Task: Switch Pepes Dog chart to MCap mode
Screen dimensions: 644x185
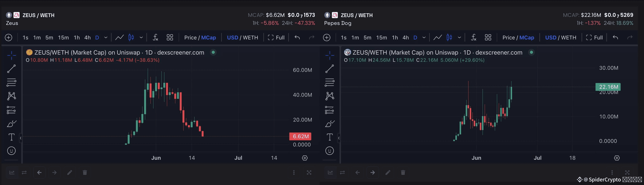Action: [527, 38]
